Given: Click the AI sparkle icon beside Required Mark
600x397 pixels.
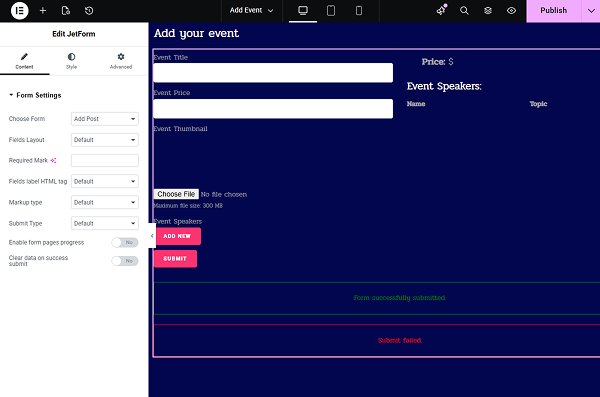Looking at the screenshot, I should click(x=54, y=160).
